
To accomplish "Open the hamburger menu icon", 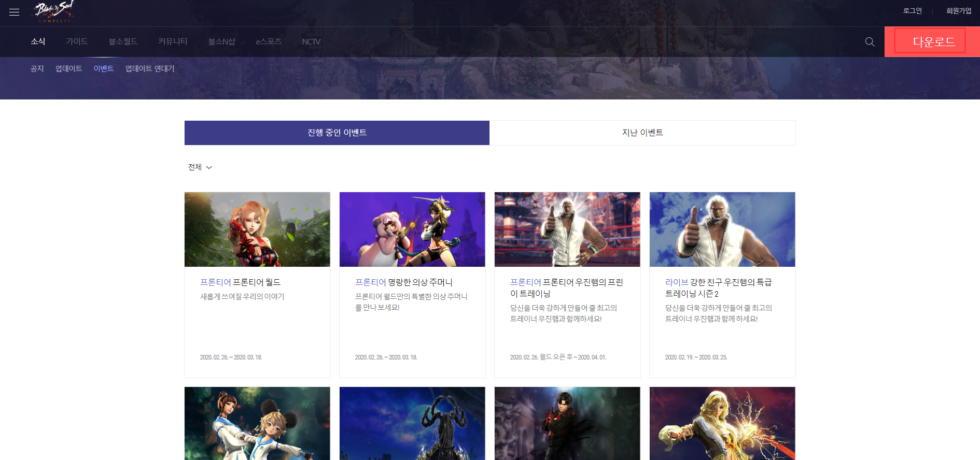I will coord(14,12).
